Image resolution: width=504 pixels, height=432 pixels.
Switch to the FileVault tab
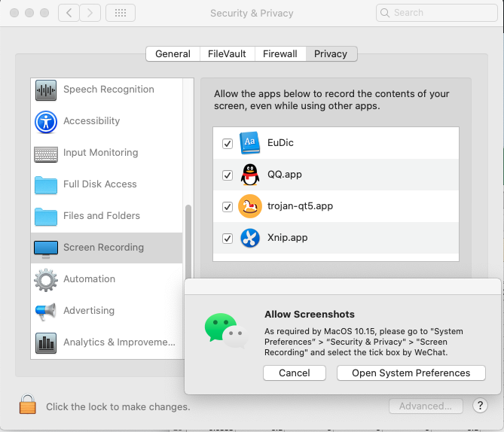(227, 53)
